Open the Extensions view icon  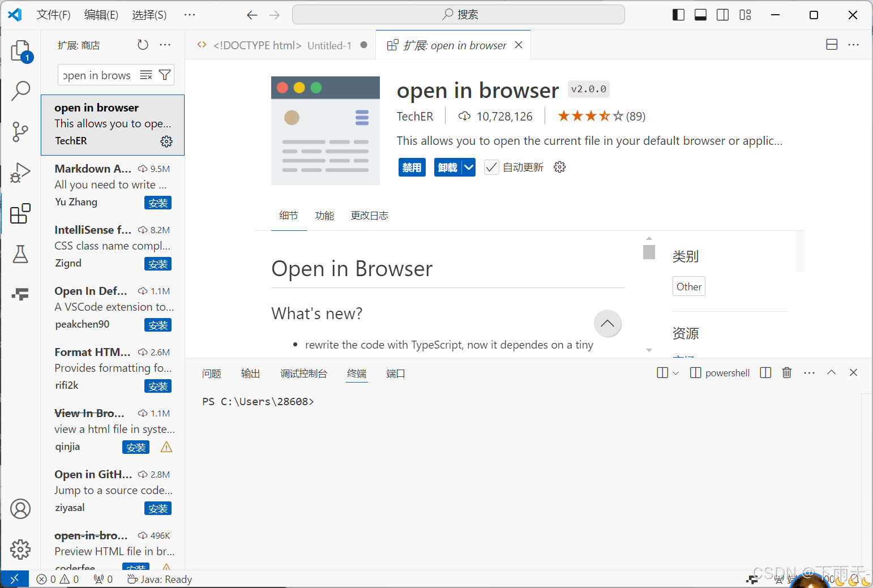point(21,213)
